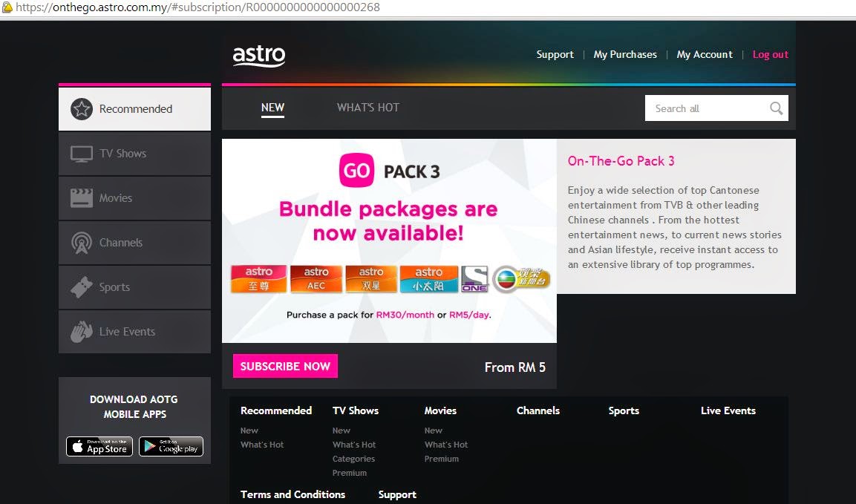Select the Movies clapperboard icon
This screenshot has height=504, width=856.
click(82, 198)
